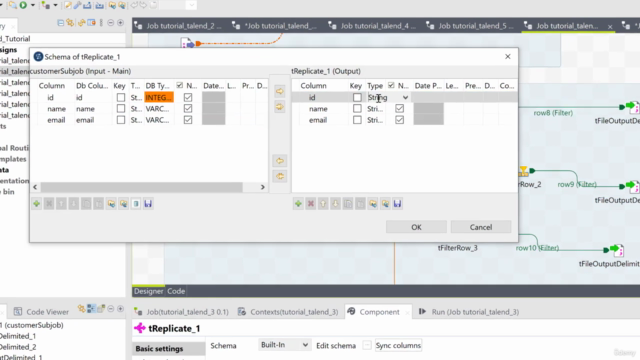The width and height of the screenshot is (640, 360).
Task: Click the Redo arrow in the main toolbar
Action: pyautogui.click(x=144, y=5)
